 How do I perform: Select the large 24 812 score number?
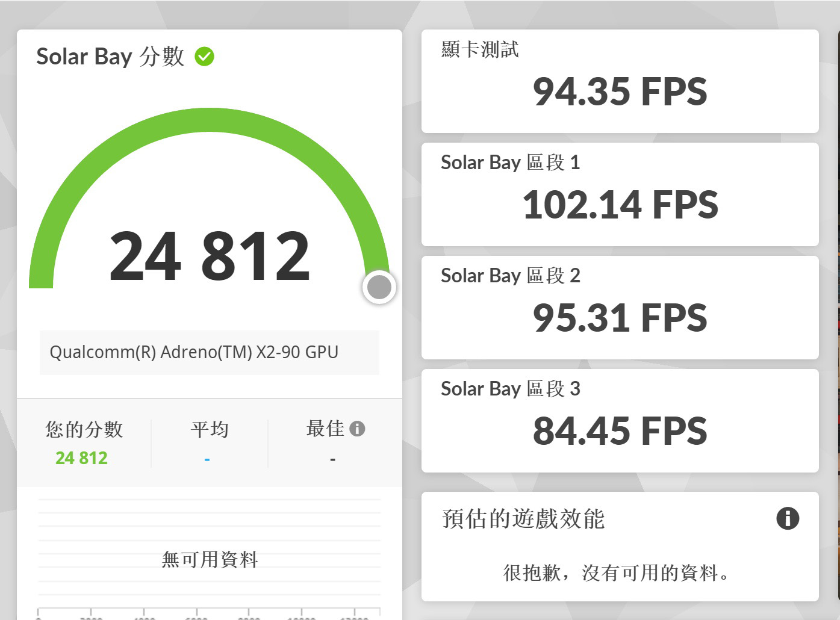point(210,257)
